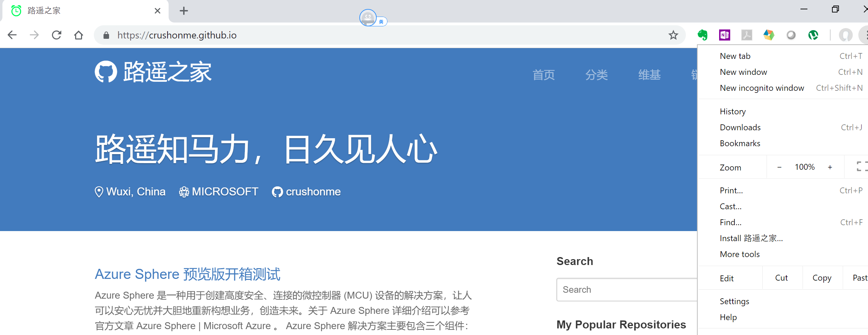Open the 维基 navigation link
Image resolution: width=868 pixels, height=335 pixels.
[650, 75]
